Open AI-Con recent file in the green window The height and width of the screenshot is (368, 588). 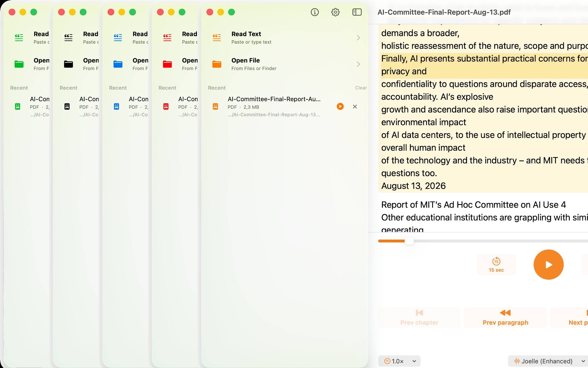(32, 106)
